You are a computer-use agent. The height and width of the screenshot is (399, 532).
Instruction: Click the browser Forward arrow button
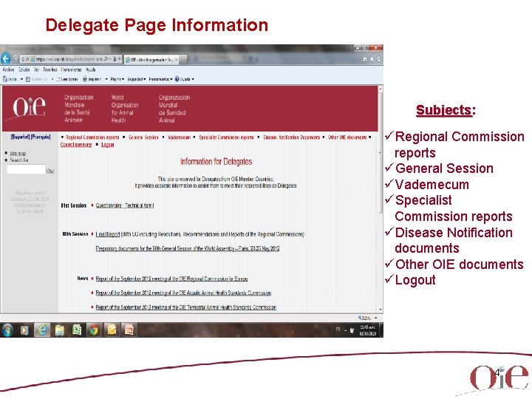[x=16, y=59]
